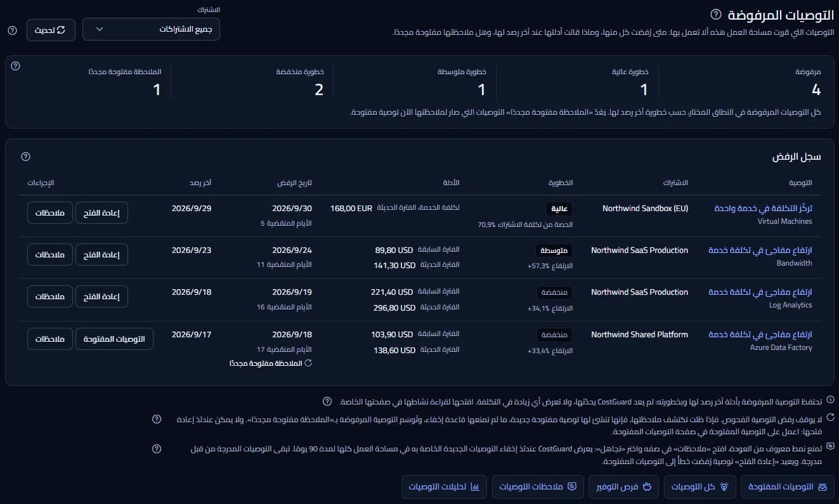Click إعادة الفتح in the Log Analytics row
The image size is (839, 504).
tap(101, 297)
